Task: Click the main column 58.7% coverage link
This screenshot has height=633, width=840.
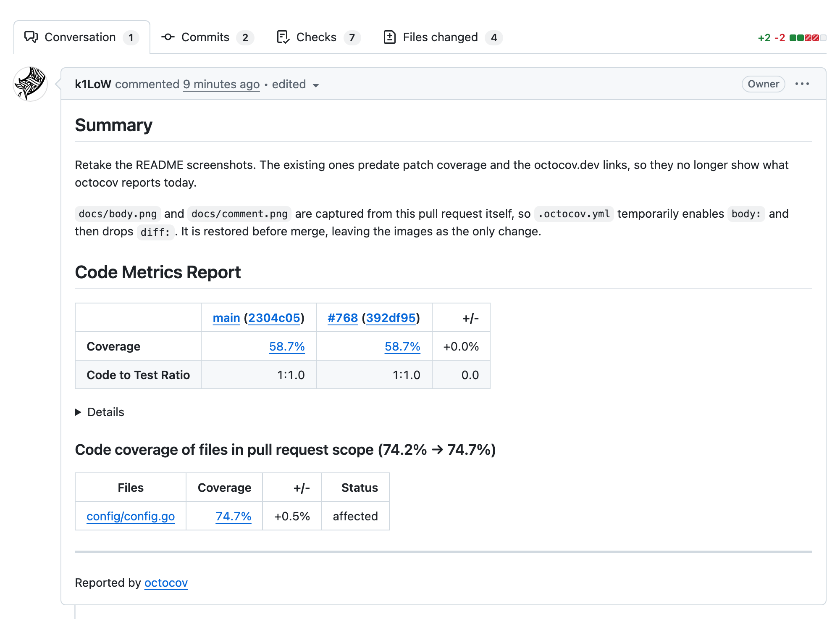Action: 287,346
